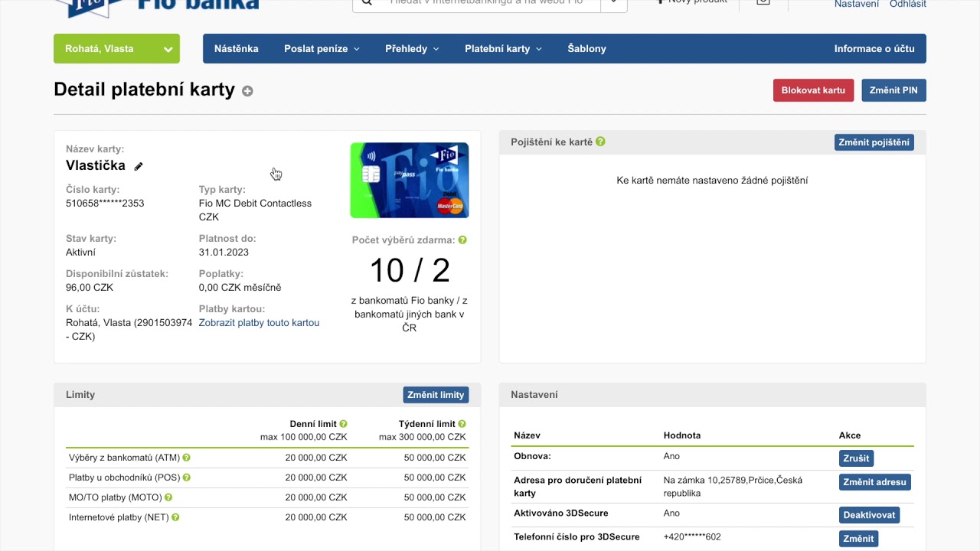
Task: Click Deaktivovat for 3DSecure
Action: click(x=869, y=515)
